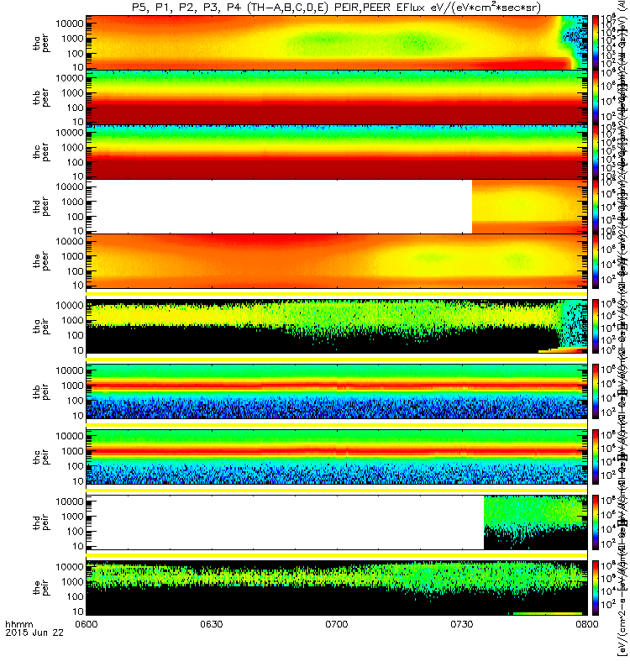
Task: Select the 'the peer' y-axis label
Action: tap(41, 261)
